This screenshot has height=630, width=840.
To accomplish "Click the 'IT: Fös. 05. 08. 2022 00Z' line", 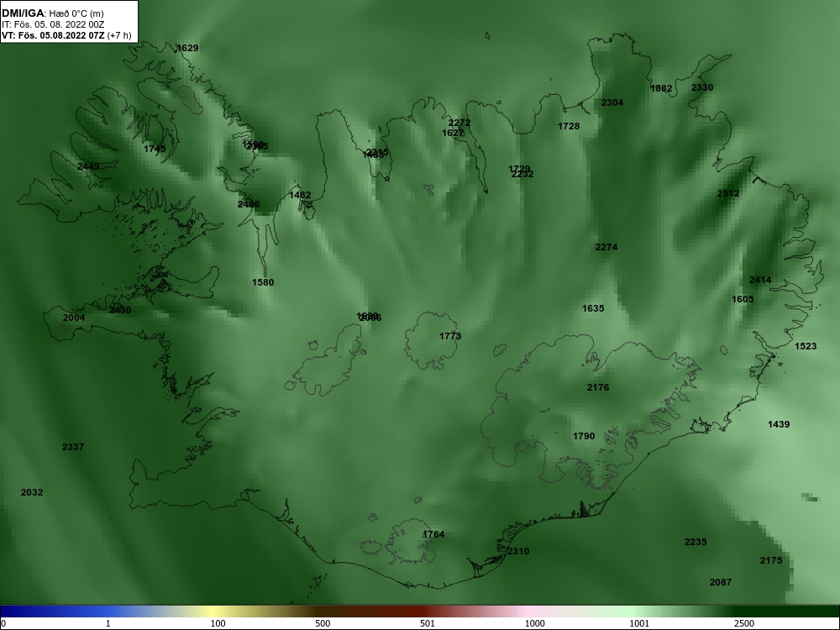I will pyautogui.click(x=52, y=24).
